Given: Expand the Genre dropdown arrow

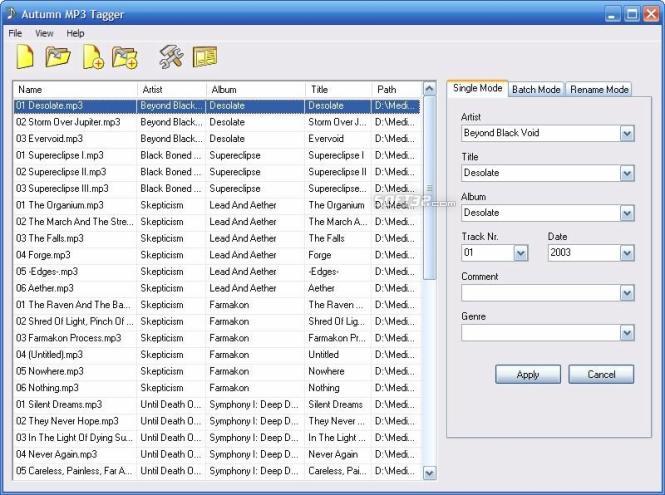Looking at the screenshot, I should [627, 333].
